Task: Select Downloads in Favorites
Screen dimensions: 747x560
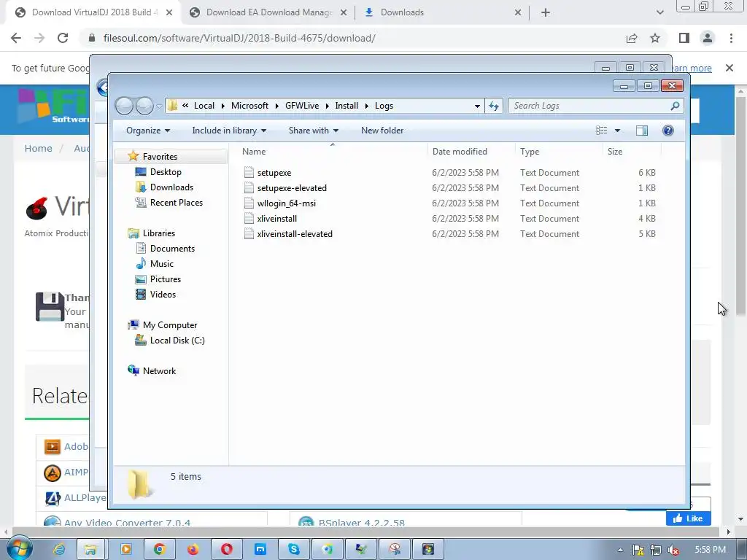Action: click(x=171, y=187)
